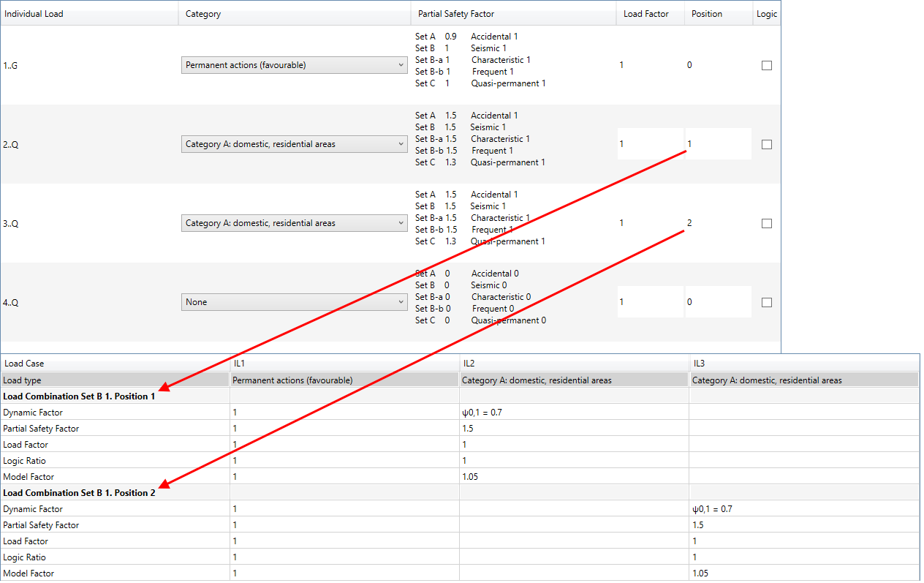Click the Load Factor field for load 4..Q
Image resolution: width=924 pixels, height=583 pixels.
click(x=649, y=301)
